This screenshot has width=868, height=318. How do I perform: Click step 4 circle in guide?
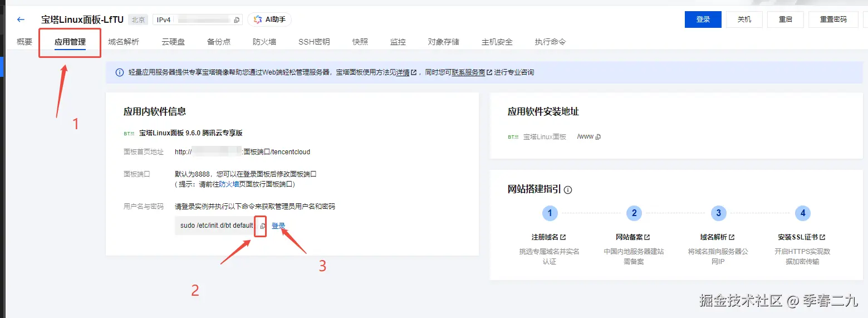tap(802, 213)
